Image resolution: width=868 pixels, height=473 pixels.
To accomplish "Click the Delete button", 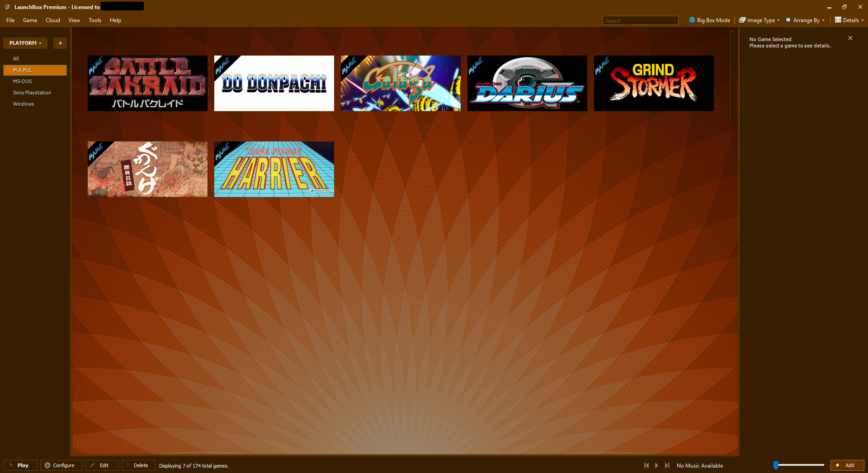I will click(138, 465).
